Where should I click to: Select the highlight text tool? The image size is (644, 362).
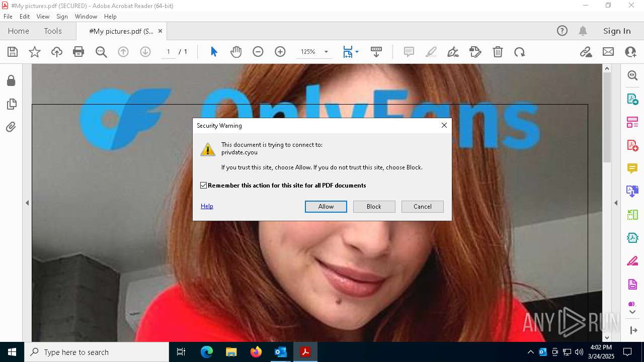click(431, 52)
